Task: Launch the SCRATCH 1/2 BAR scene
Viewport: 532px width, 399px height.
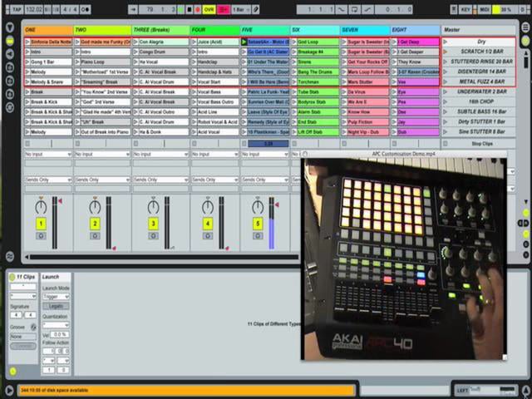Action: pyautogui.click(x=446, y=52)
